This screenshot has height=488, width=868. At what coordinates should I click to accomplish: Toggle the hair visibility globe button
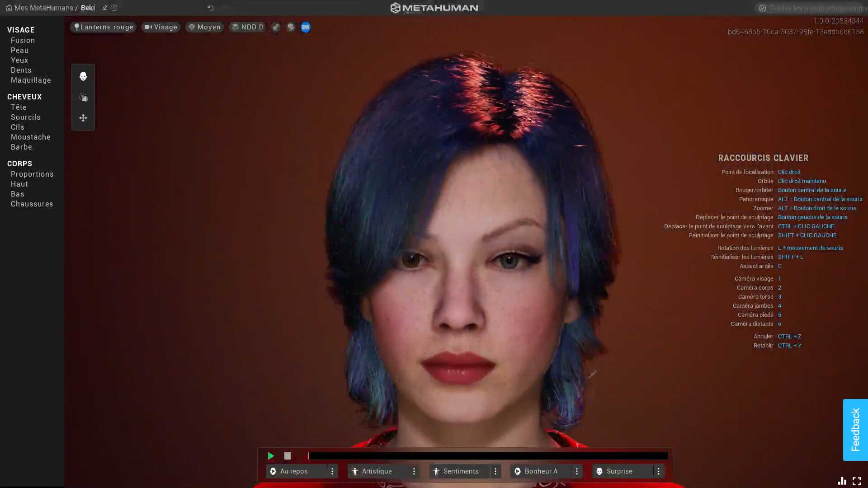pyautogui.click(x=291, y=27)
